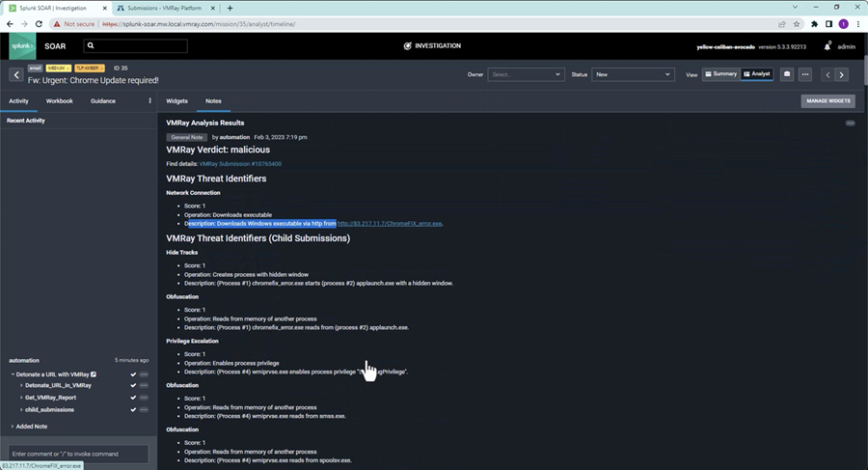Bookmark this page with the star icon
The height and width of the screenshot is (470, 868).
[797, 24]
